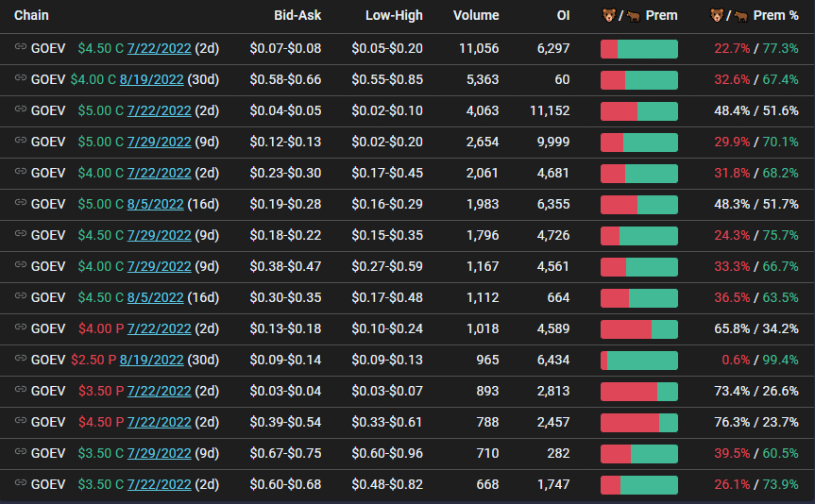The image size is (815, 504).
Task: Click link icon for GOEV $4.00 C 8/19/2022 row
Action: (x=20, y=78)
